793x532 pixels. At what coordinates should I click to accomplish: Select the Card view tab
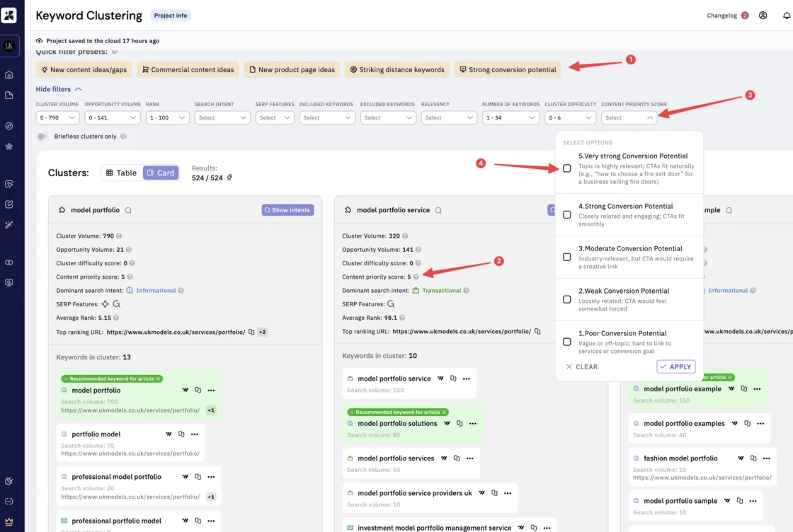tap(161, 173)
